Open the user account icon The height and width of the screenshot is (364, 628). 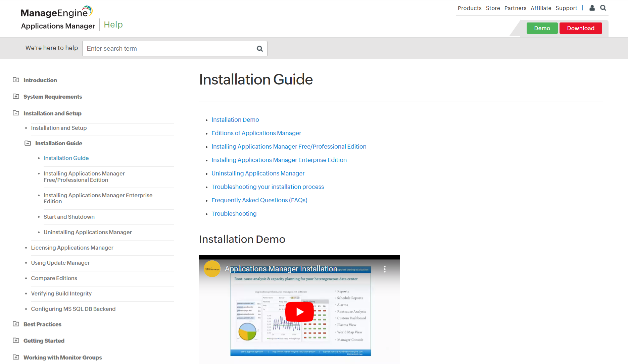pos(592,8)
